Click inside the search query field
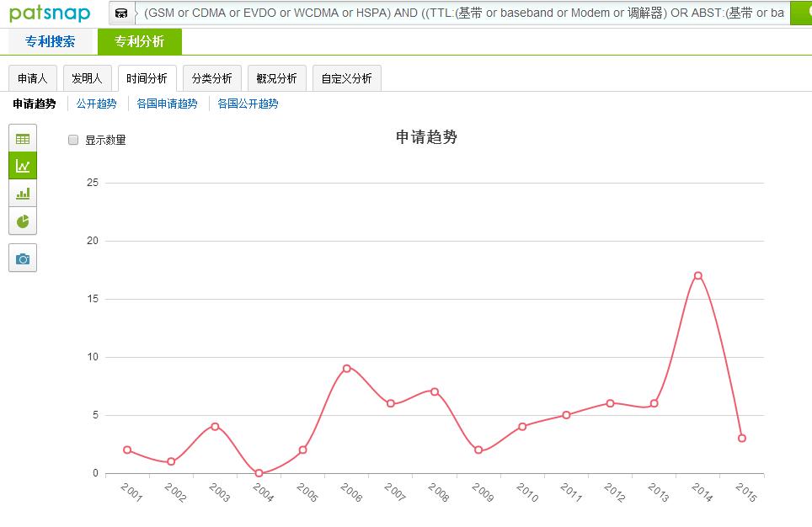Image resolution: width=812 pixels, height=527 pixels. tap(463, 13)
